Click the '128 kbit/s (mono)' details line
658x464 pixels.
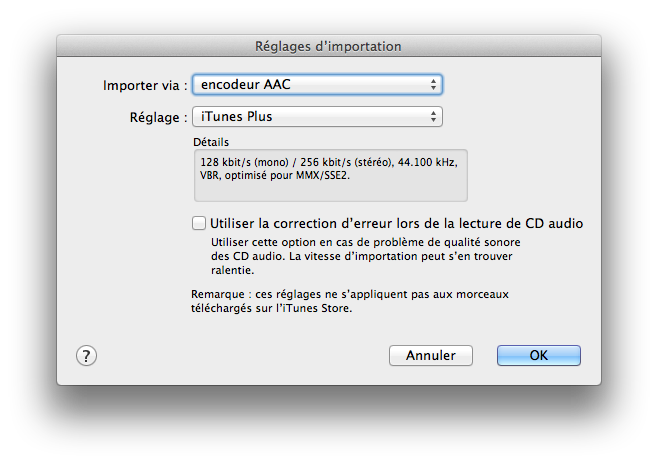[x=329, y=162]
